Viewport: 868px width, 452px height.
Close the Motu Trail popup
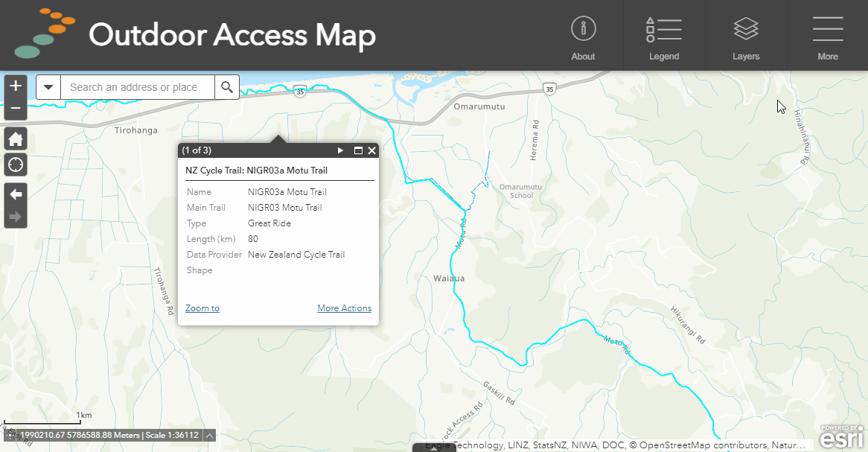[372, 150]
